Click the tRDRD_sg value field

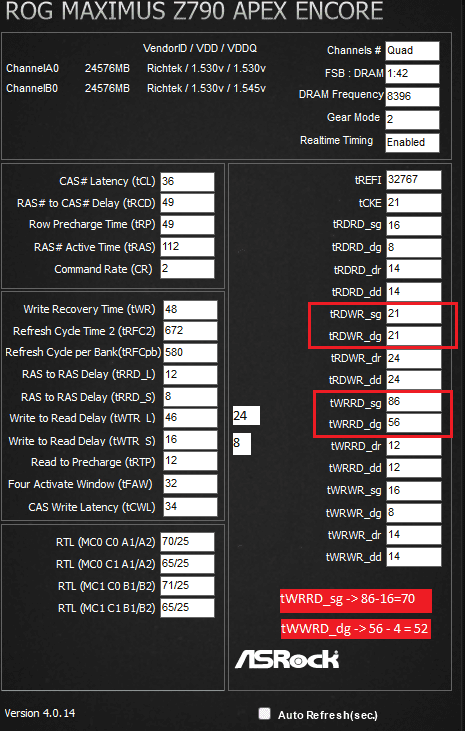pos(414,226)
